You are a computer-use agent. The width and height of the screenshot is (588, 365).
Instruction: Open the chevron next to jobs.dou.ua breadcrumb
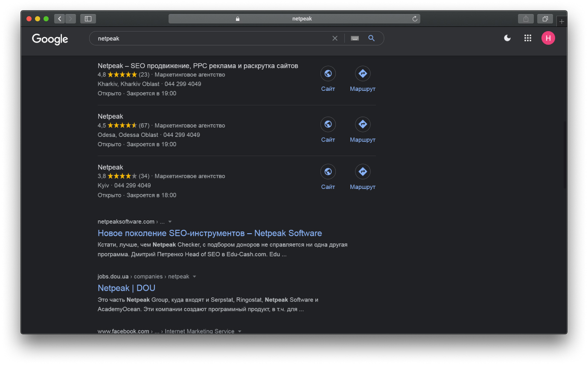coord(195,276)
